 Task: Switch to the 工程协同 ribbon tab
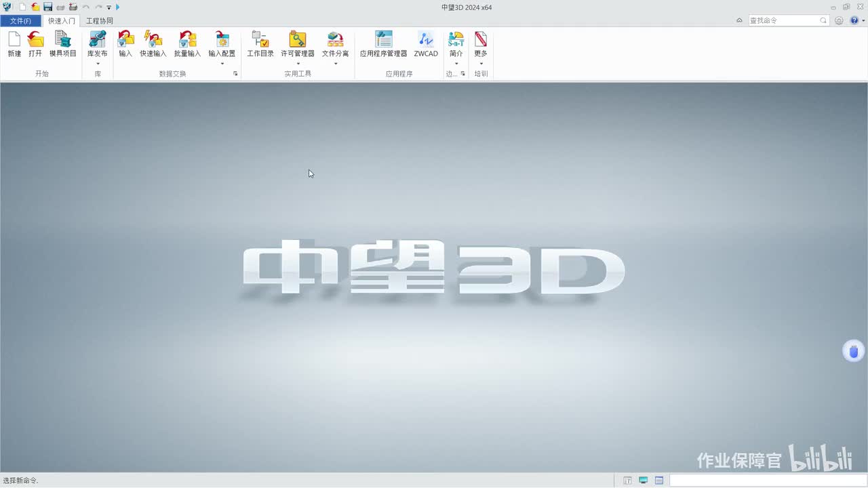tap(100, 21)
